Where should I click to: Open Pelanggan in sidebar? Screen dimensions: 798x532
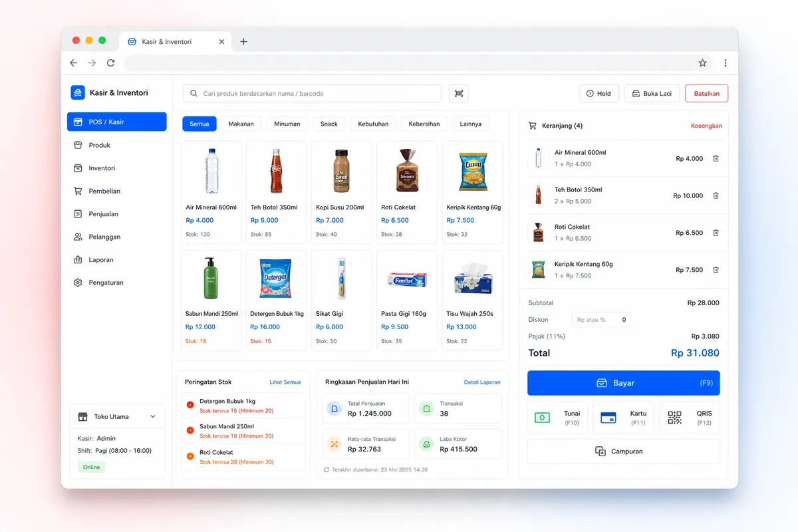point(116,237)
